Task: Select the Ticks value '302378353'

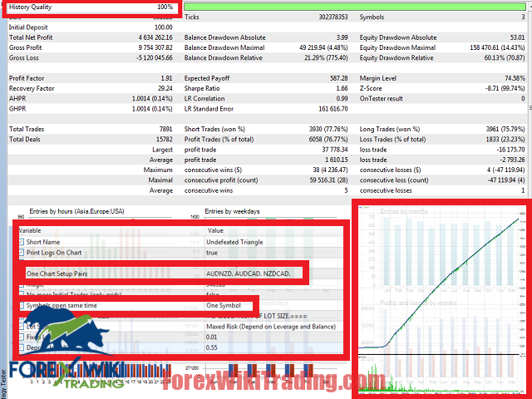Action: tap(333, 17)
